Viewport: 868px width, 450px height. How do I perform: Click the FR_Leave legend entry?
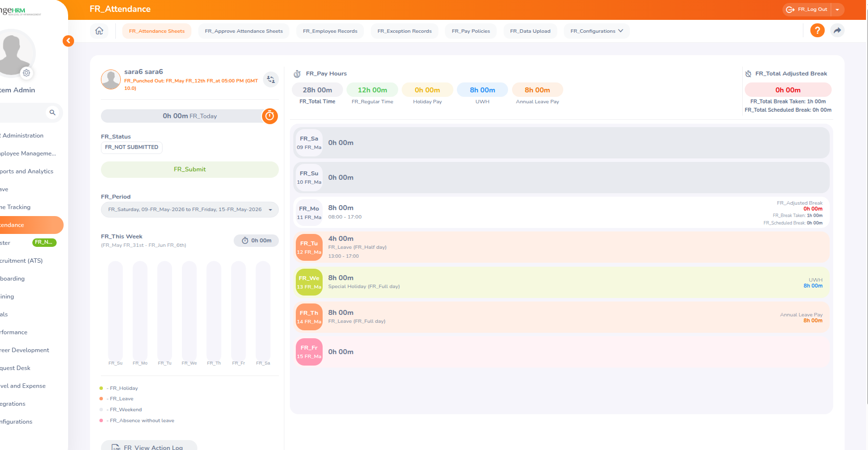[117, 399]
